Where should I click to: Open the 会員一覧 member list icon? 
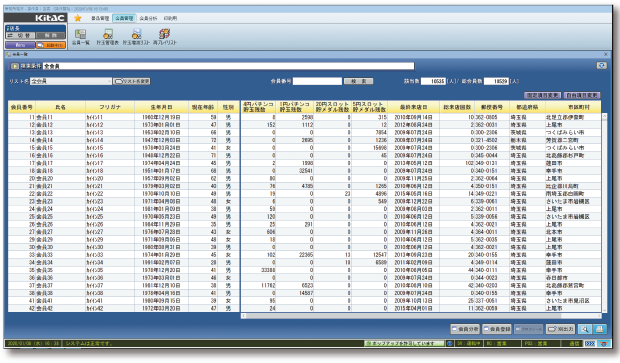point(81,36)
